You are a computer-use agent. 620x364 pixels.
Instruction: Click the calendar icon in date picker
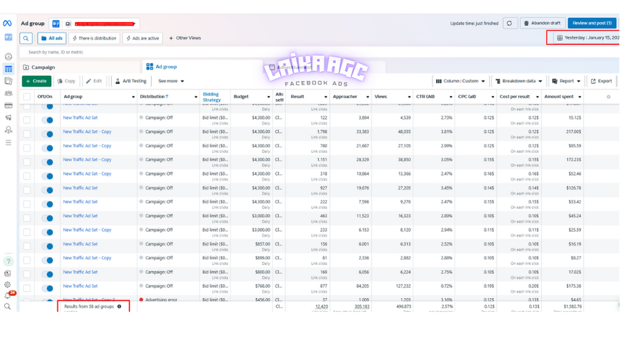[559, 38]
